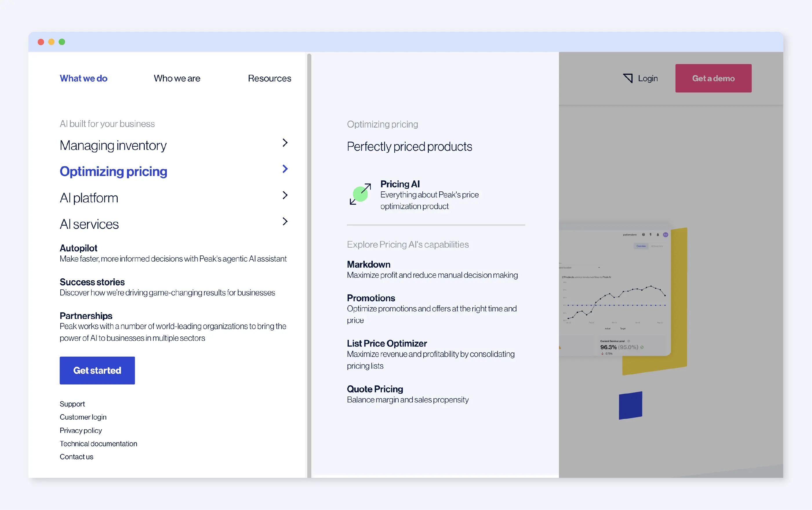The image size is (812, 510).
Task: Click the paper plane icon beside Login
Action: (628, 78)
